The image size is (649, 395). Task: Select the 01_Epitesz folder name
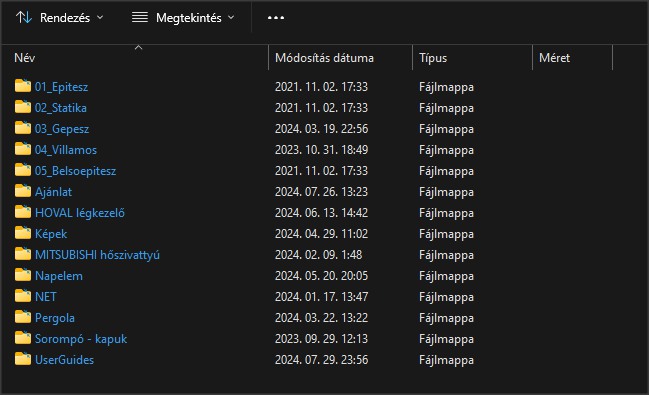click(x=61, y=87)
